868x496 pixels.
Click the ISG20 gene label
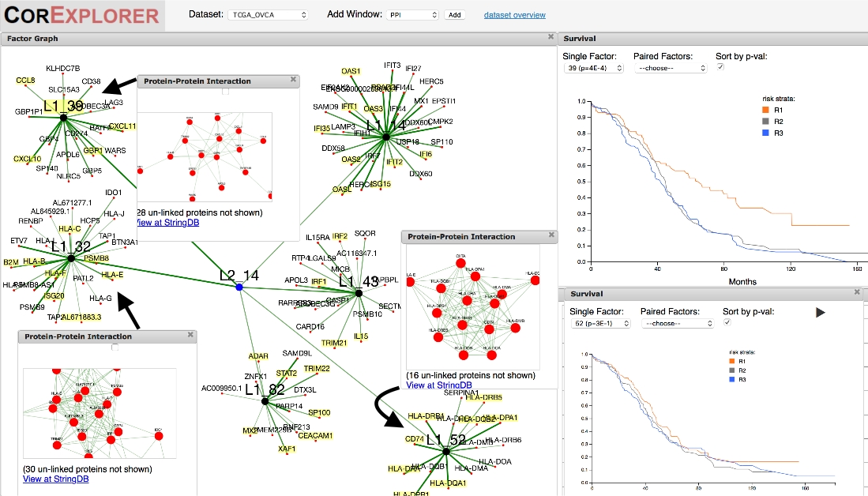(x=54, y=295)
